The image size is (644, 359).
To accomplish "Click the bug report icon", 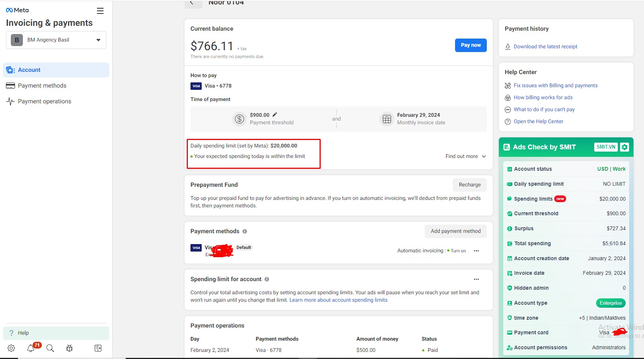I will [69, 348].
